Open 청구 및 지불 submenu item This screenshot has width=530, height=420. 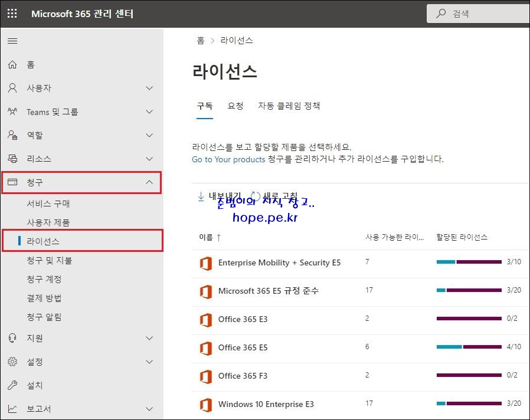[50, 261]
